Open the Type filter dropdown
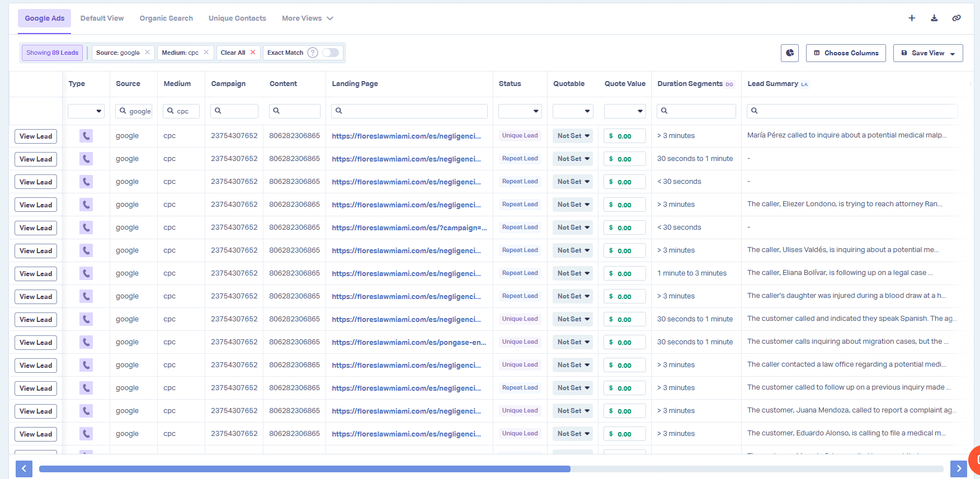Screen dimensions: 980x479 (86, 111)
